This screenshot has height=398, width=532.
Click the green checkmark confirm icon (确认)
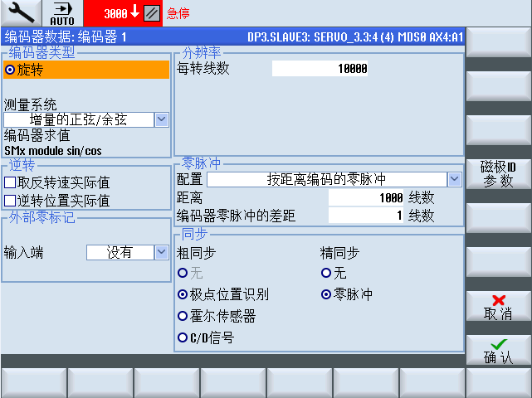pos(498,343)
